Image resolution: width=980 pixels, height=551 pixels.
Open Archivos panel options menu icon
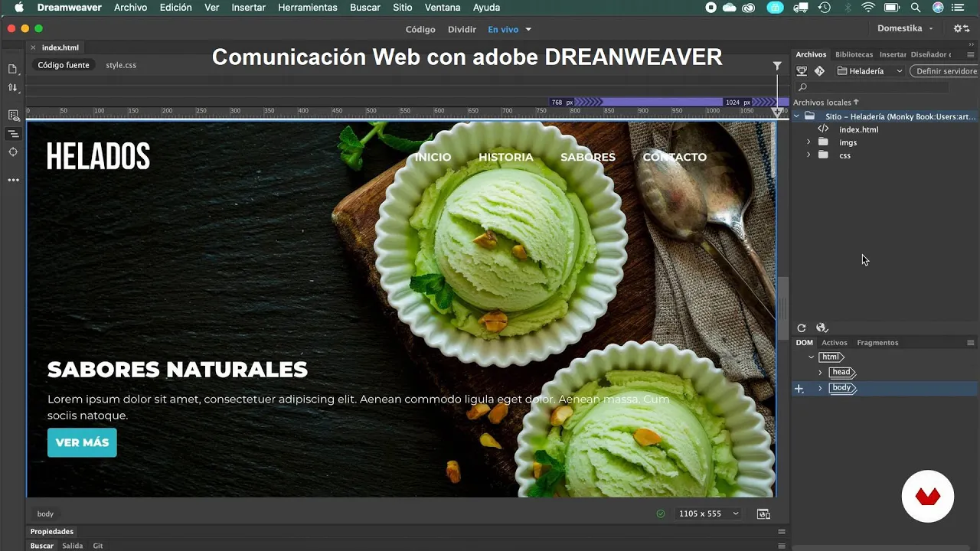971,54
